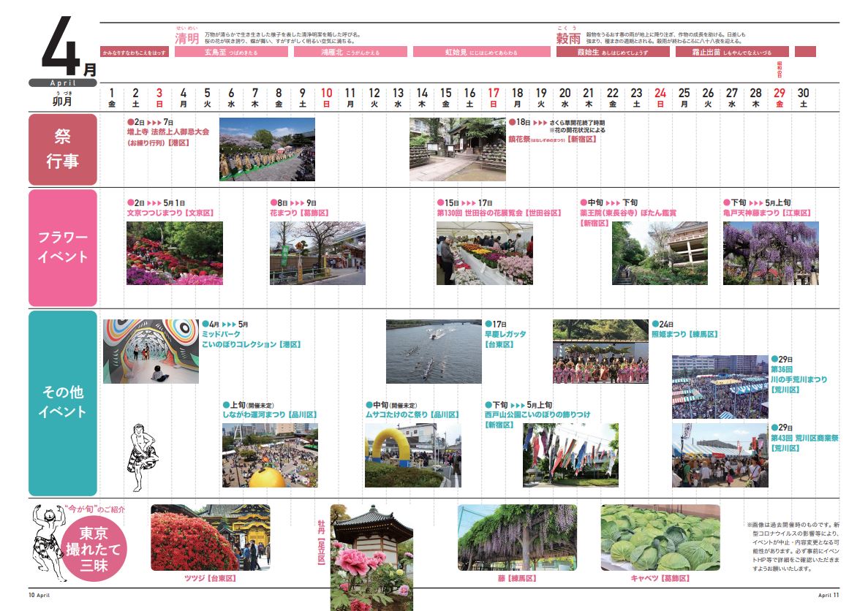Click the April month label under the 4

[x=63, y=83]
